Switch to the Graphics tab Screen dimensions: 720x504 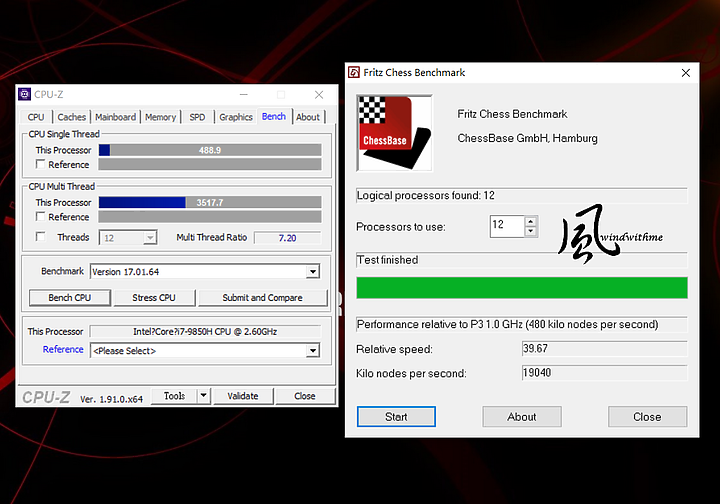pyautogui.click(x=236, y=117)
